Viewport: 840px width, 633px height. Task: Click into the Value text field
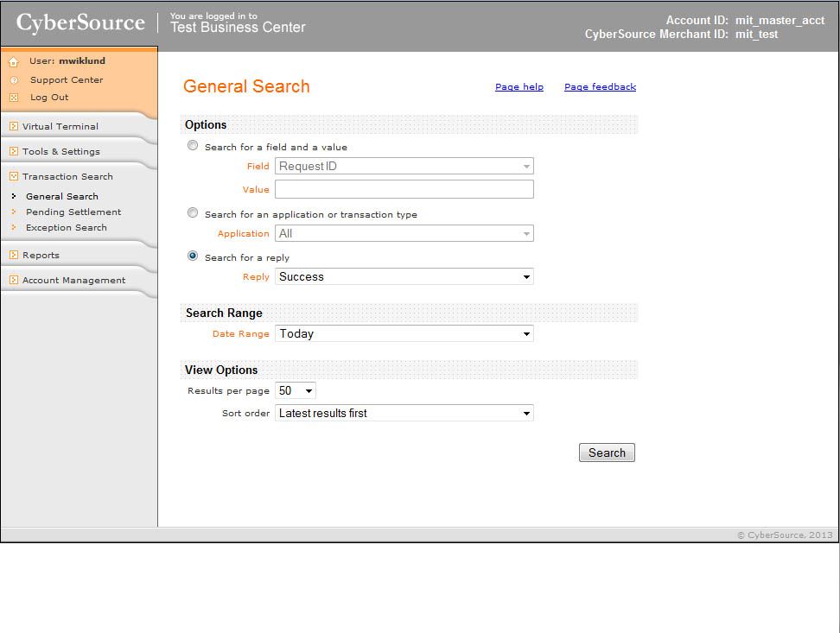pos(404,189)
